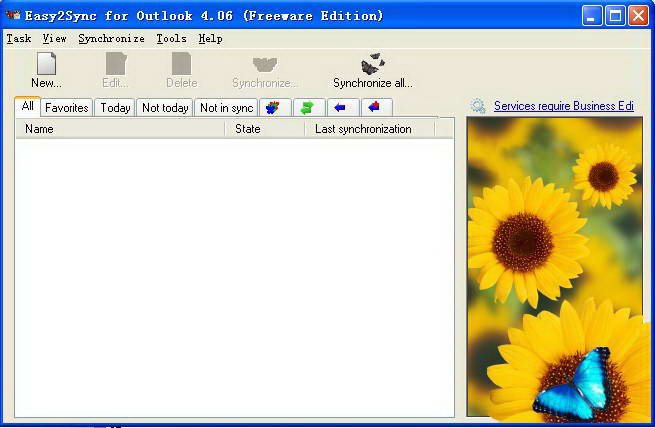Screen dimensions: 655x428
Task: Switch to the Not in sync tab
Action: coord(226,108)
